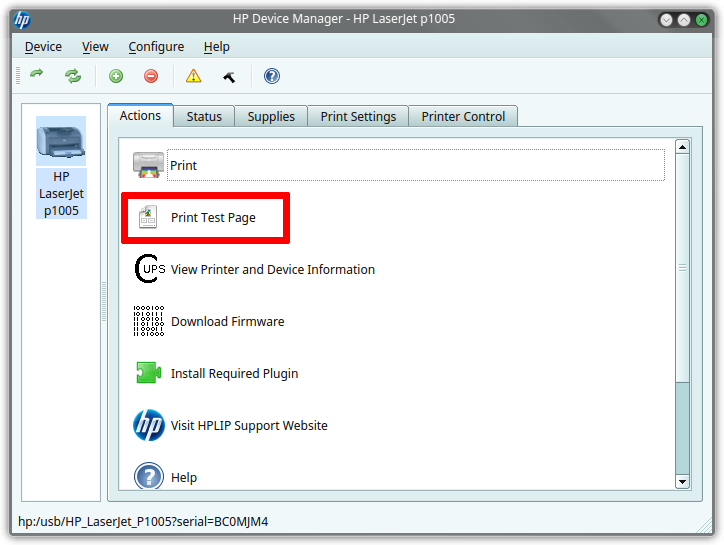Open the View menu

pos(95,47)
